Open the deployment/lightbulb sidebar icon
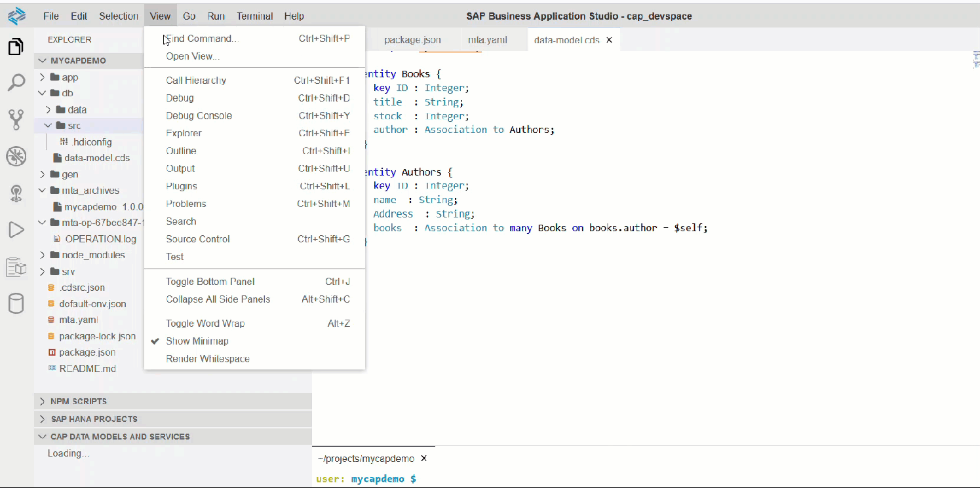Viewport: 980px width, 488px height. [x=16, y=193]
